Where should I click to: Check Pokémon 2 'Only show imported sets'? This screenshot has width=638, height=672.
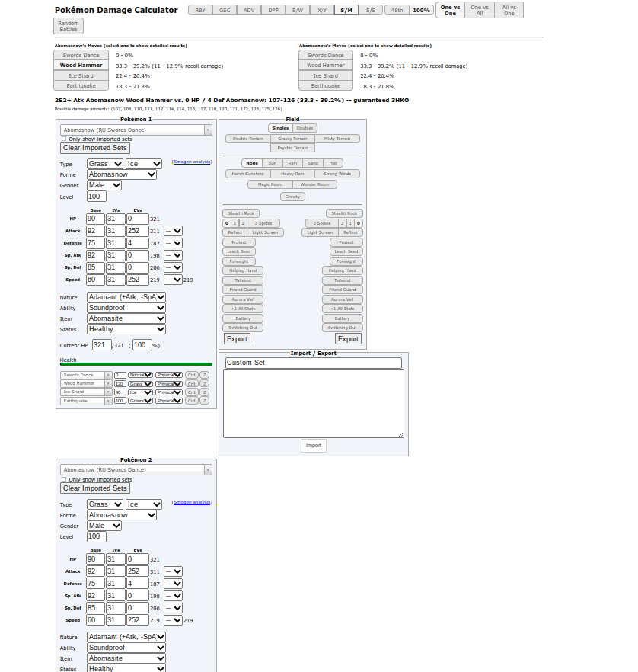(64, 479)
